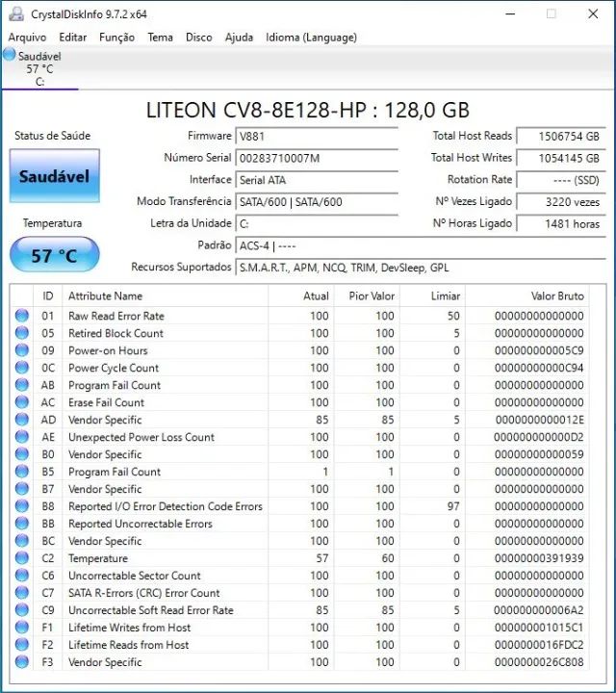Click the Pior Valor column header
This screenshot has height=693, width=616.
[x=368, y=295]
